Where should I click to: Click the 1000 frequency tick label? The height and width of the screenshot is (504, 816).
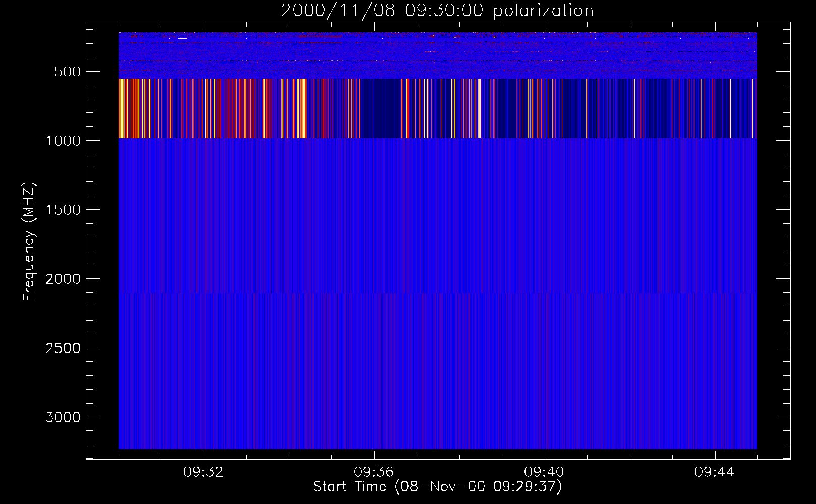tap(63, 141)
